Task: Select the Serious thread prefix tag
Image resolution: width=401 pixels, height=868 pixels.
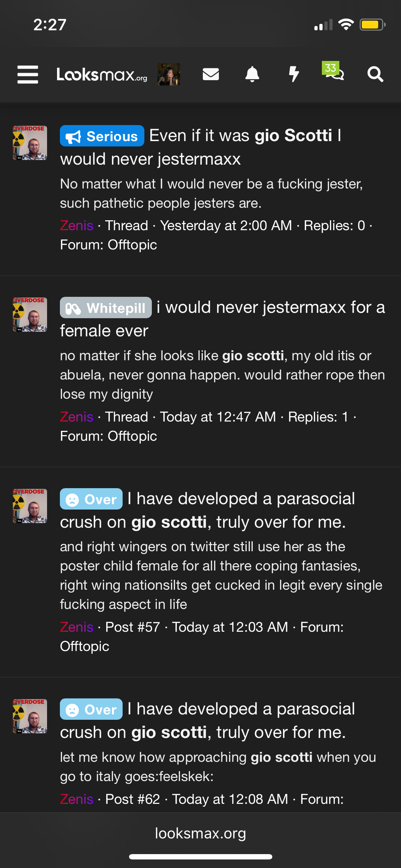Action: pyautogui.click(x=102, y=136)
